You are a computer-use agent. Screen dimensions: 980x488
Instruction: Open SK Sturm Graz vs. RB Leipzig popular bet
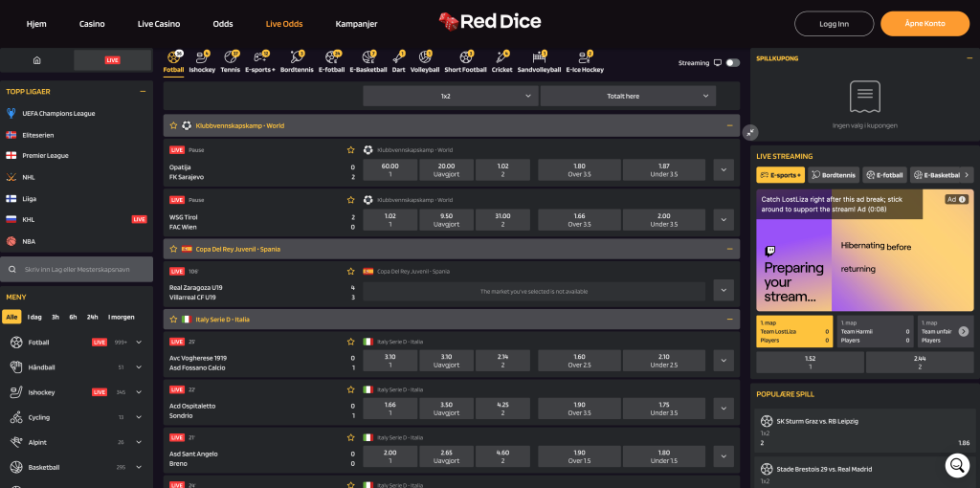(864, 432)
